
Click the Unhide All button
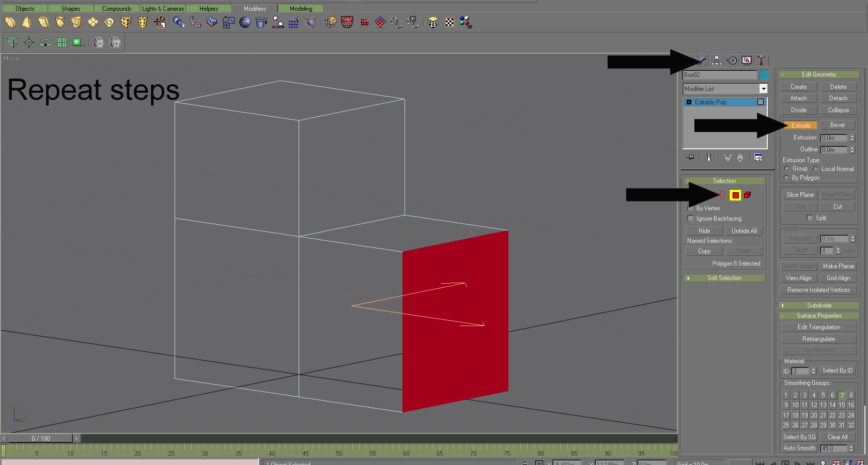click(x=743, y=231)
